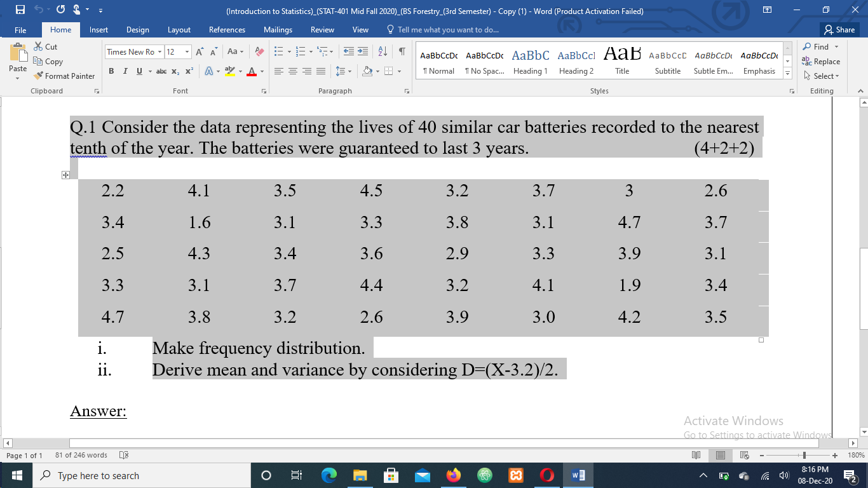This screenshot has height=488, width=868.
Task: Apply strikethrough formatting
Action: point(161,72)
